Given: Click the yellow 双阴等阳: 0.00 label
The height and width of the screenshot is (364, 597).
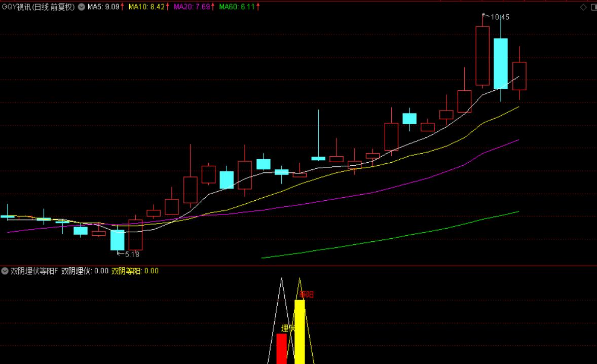Looking at the screenshot, I should pyautogui.click(x=135, y=271).
